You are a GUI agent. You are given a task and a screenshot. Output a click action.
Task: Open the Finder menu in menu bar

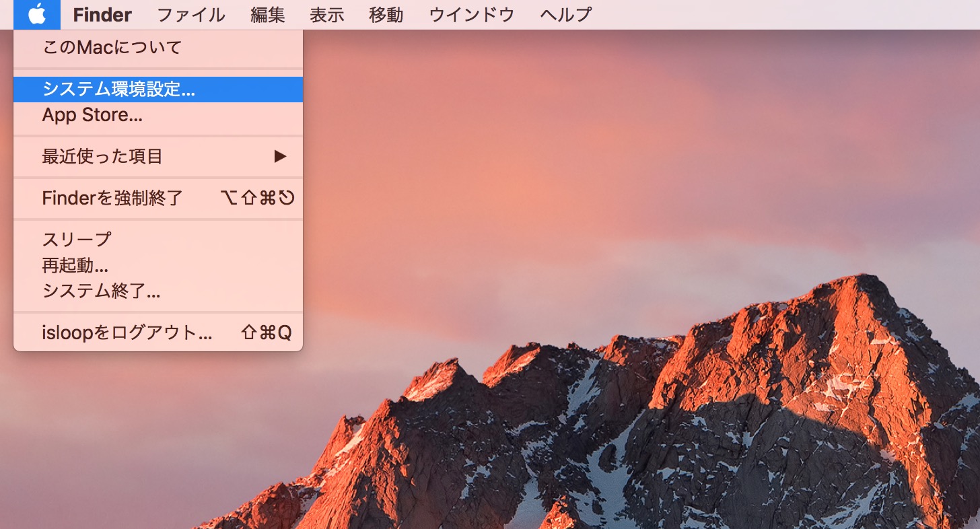pos(102,15)
